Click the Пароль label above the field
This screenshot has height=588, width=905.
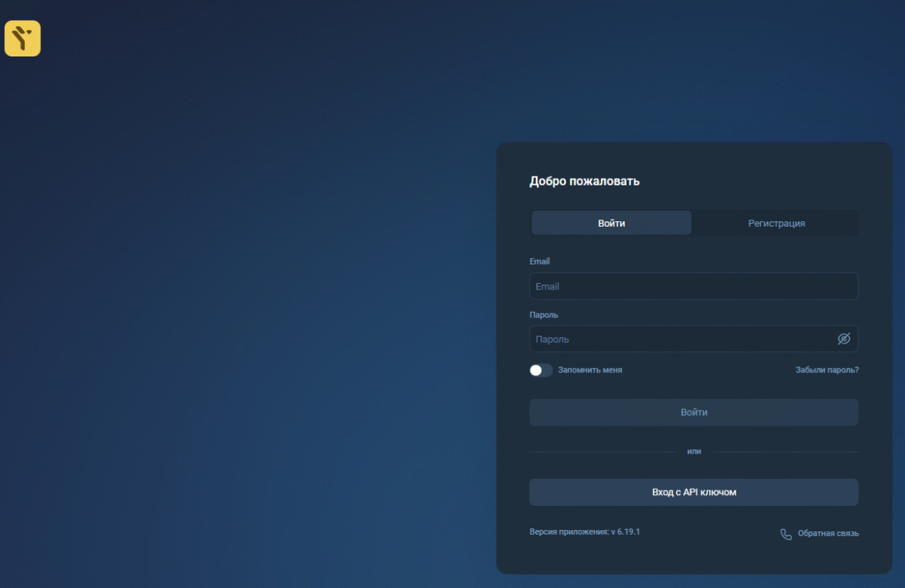pyautogui.click(x=544, y=315)
